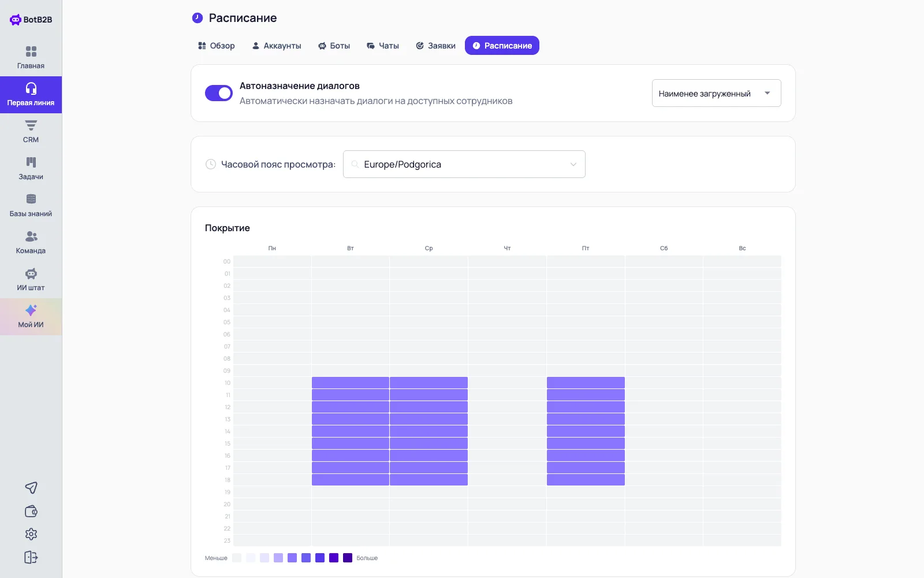924x578 pixels.
Task: Switch to the Обзор tab
Action: coord(217,46)
